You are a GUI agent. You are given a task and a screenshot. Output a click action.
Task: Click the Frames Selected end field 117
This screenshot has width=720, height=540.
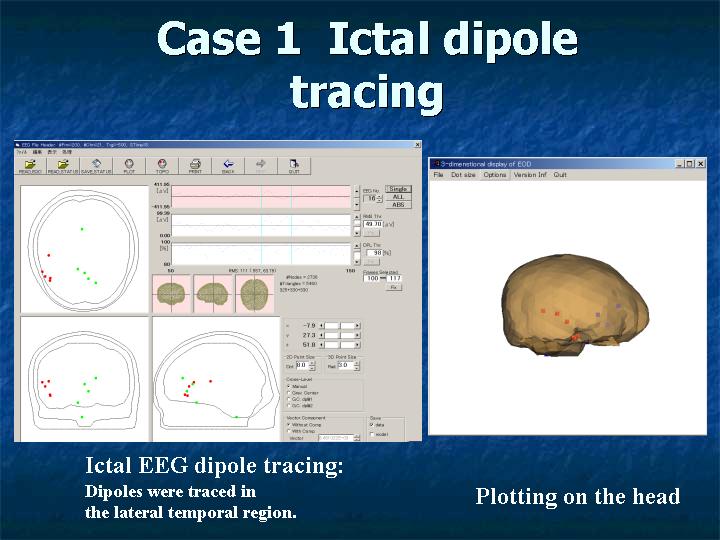pyautogui.click(x=394, y=278)
